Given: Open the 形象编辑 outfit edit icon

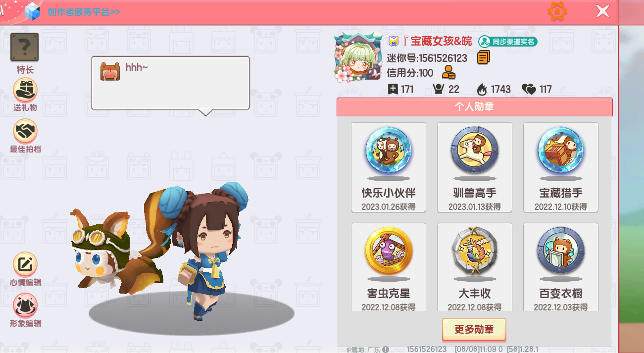Looking at the screenshot, I should [x=25, y=306].
